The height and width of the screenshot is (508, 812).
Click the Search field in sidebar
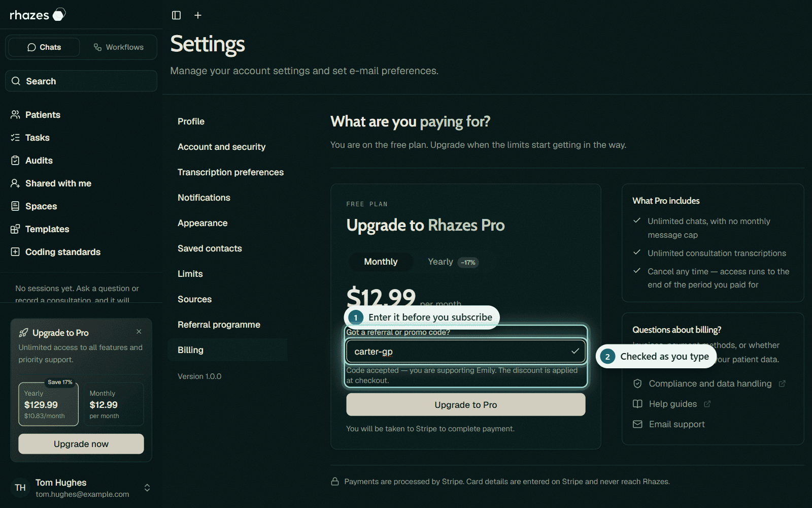81,81
